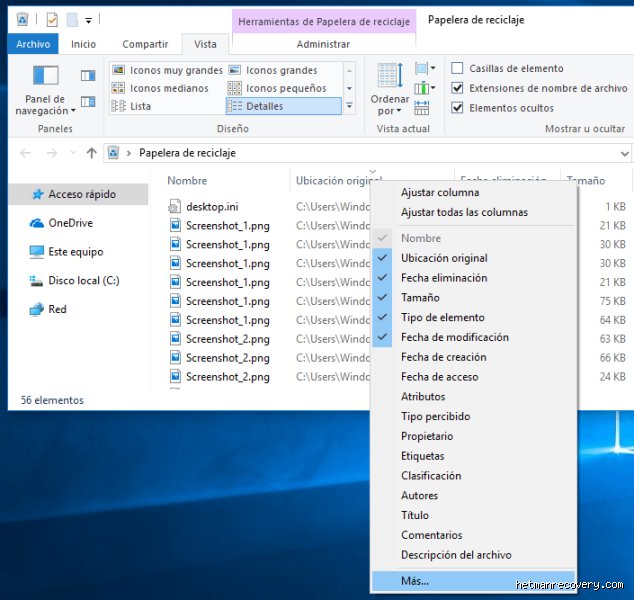
Task: Add the Autores column
Action: tap(473, 496)
